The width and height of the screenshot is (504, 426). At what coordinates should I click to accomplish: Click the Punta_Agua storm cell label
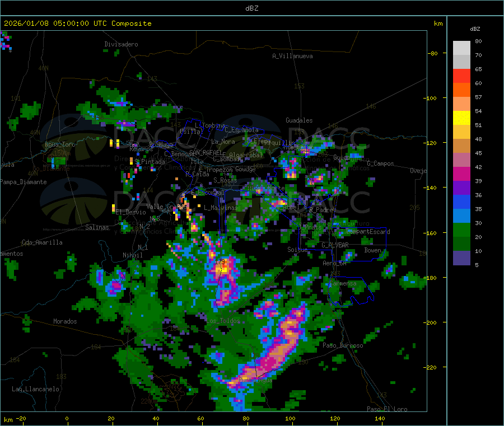point(255,380)
